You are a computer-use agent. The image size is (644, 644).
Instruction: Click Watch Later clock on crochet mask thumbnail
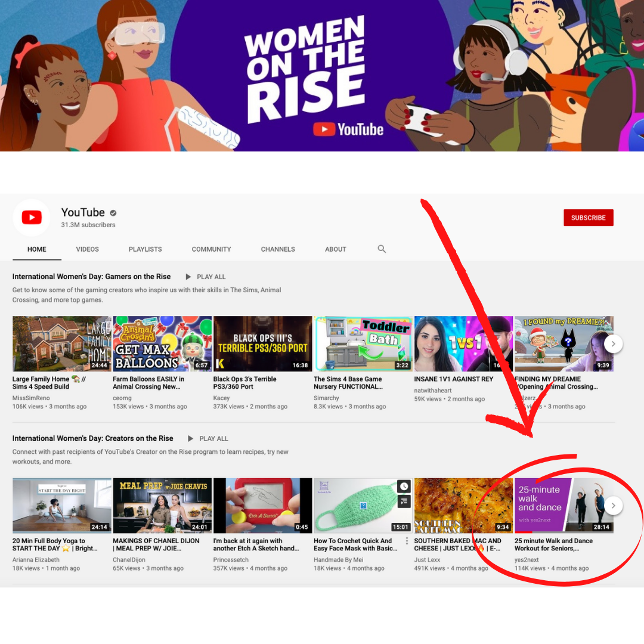tap(404, 487)
